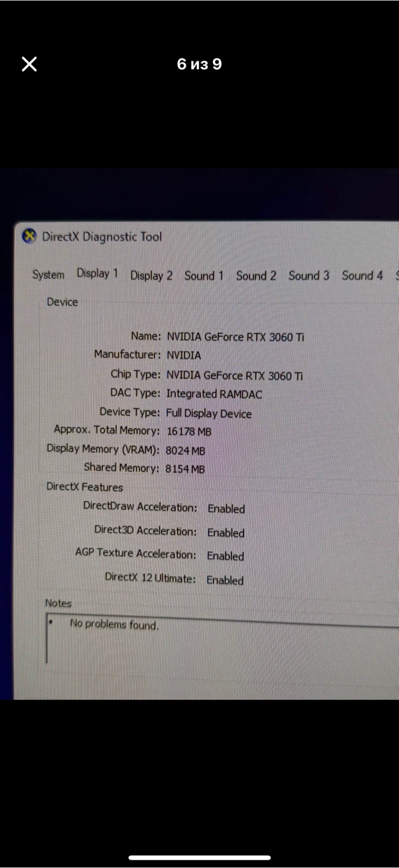Click the Integrated RAMDAC value

[x=214, y=394]
